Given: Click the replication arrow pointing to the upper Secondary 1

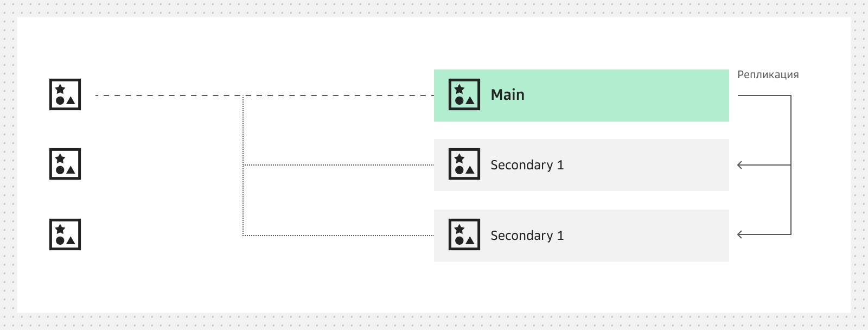Looking at the screenshot, I should (x=741, y=165).
